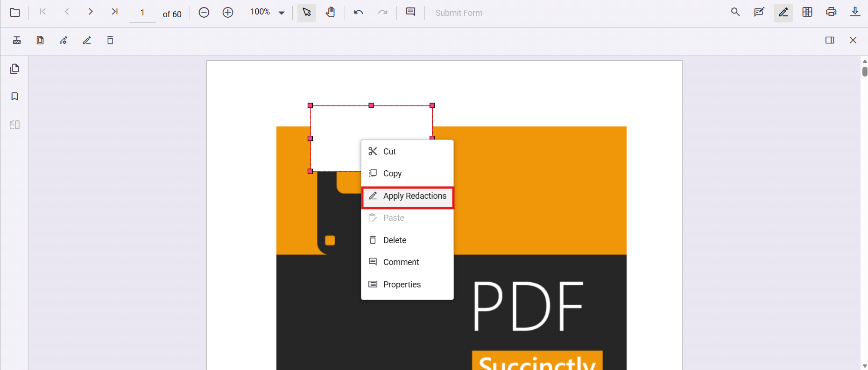Click the 'of 60' page count text

pyautogui.click(x=172, y=14)
